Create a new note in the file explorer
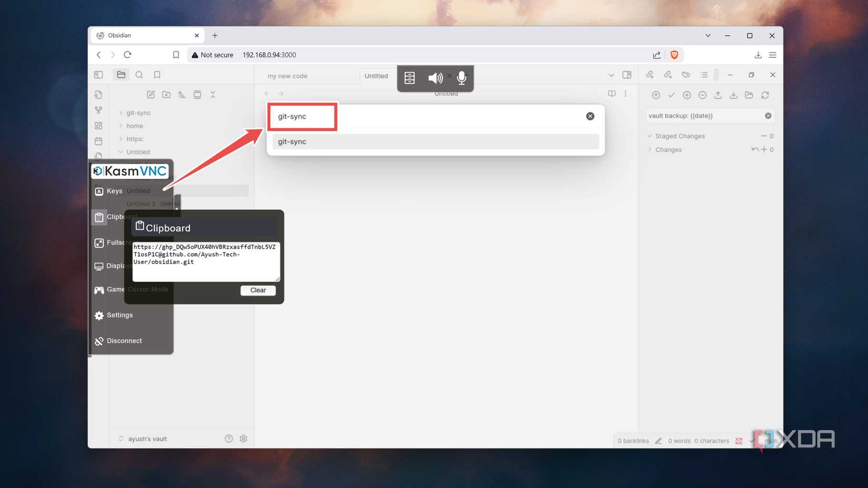Viewport: 868px width, 488px height. [x=150, y=95]
